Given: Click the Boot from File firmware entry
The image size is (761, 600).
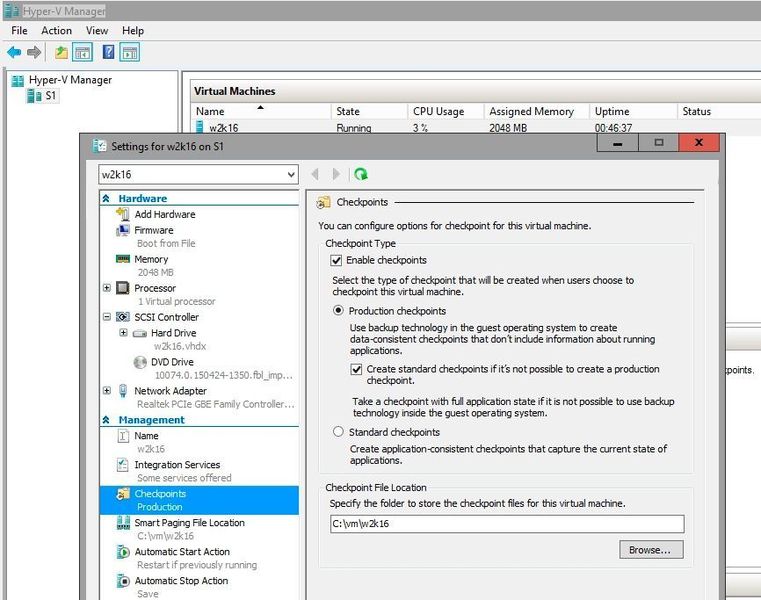Looking at the screenshot, I should [166, 243].
